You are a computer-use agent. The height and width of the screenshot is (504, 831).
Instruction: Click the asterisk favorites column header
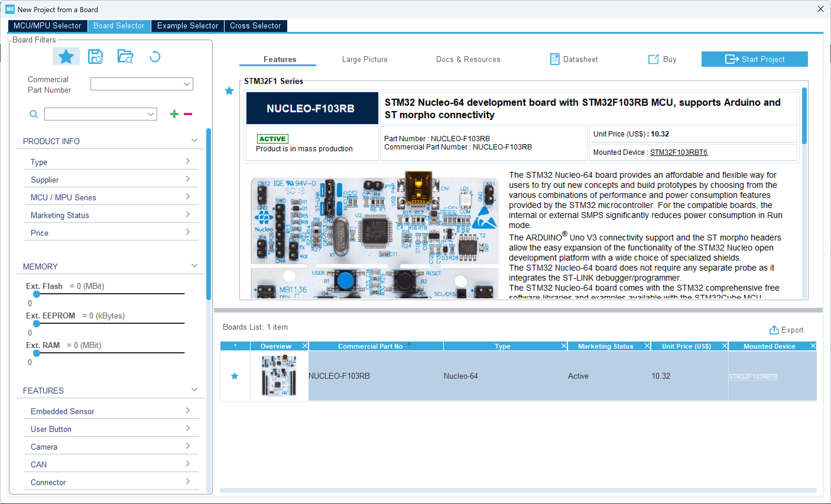coord(235,346)
